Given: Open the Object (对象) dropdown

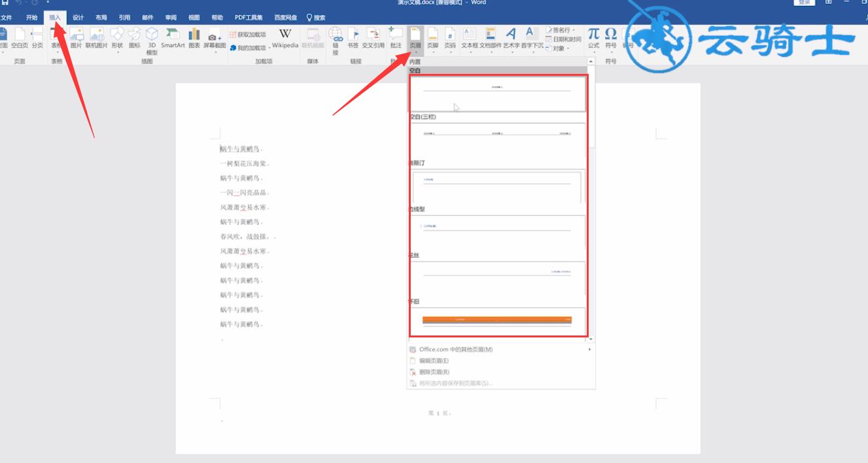Looking at the screenshot, I should pyautogui.click(x=557, y=48).
